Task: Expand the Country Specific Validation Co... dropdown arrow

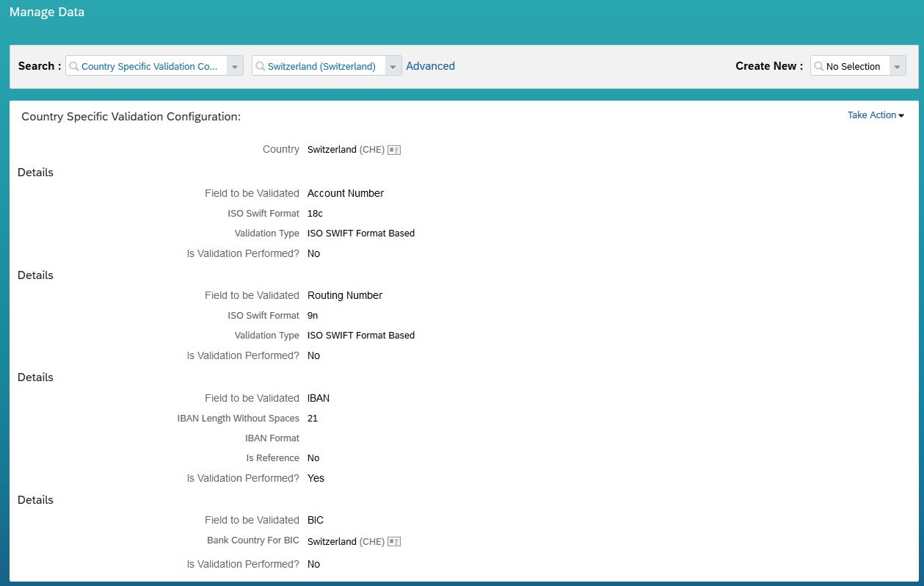Action: coord(235,66)
